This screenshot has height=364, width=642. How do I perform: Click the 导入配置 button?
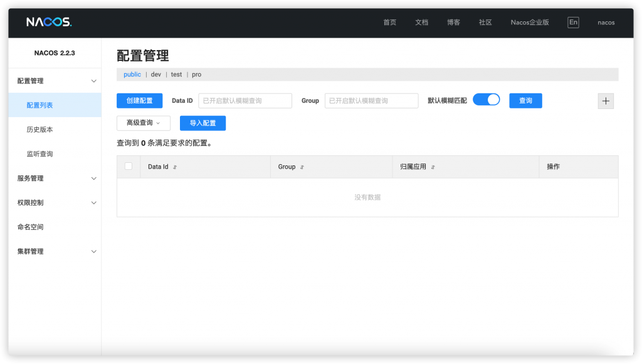click(203, 123)
